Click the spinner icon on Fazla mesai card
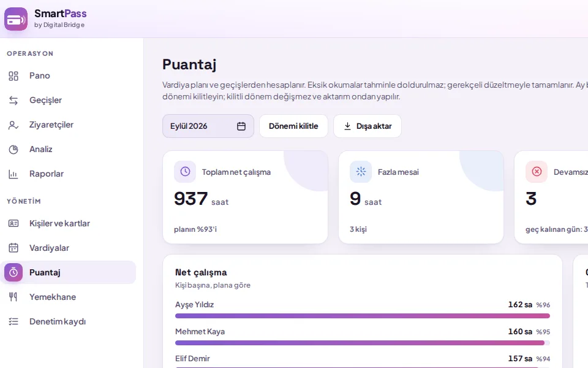This screenshot has height=368, width=588. (x=361, y=172)
